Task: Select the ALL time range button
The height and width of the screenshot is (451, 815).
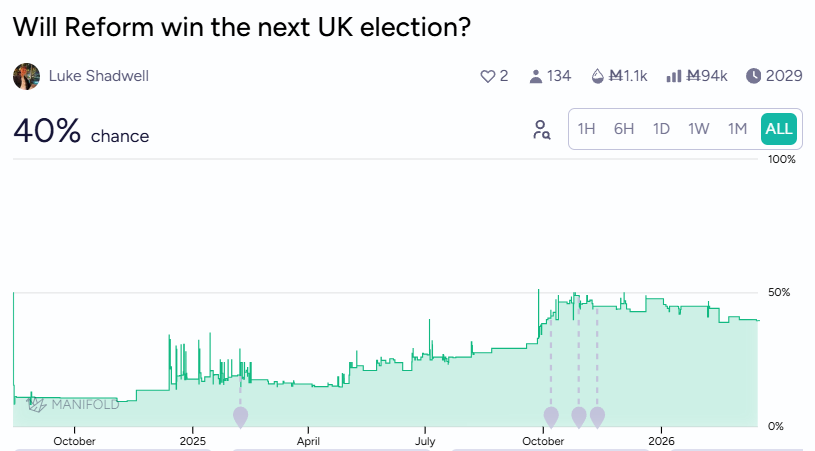Action: (779, 129)
